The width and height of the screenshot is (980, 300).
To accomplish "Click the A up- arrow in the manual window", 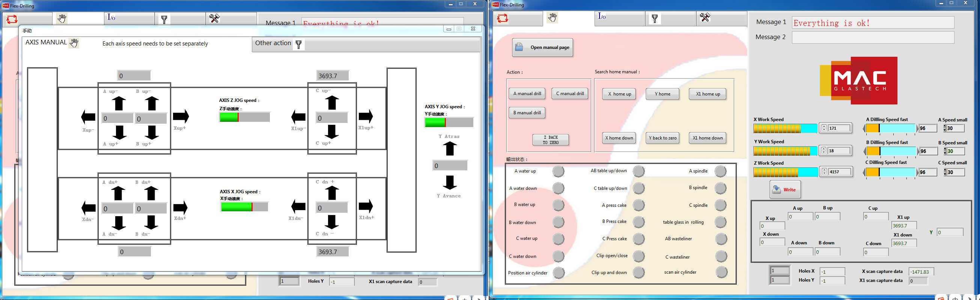I will tap(119, 103).
